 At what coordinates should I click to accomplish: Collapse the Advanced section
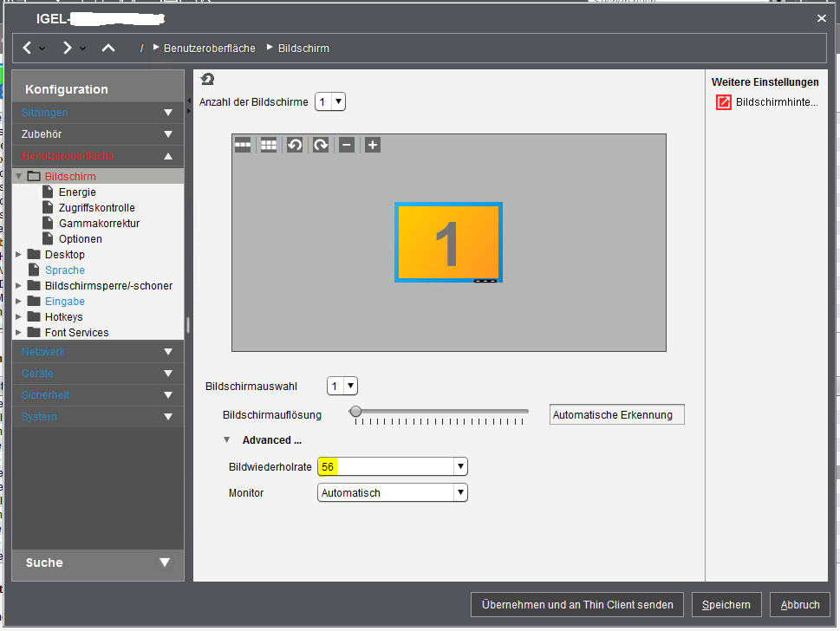pyautogui.click(x=227, y=440)
